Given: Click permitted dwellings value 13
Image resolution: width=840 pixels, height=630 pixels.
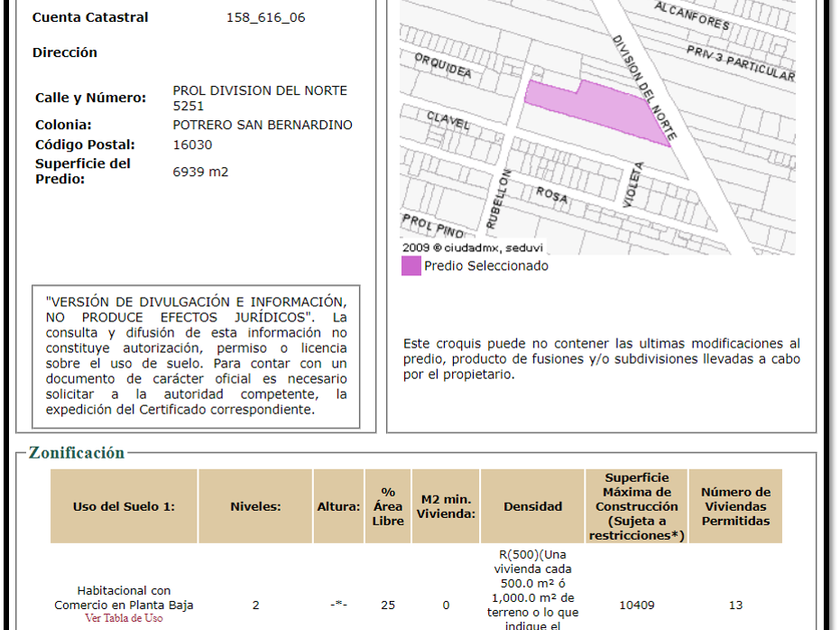Looking at the screenshot, I should tap(736, 605).
